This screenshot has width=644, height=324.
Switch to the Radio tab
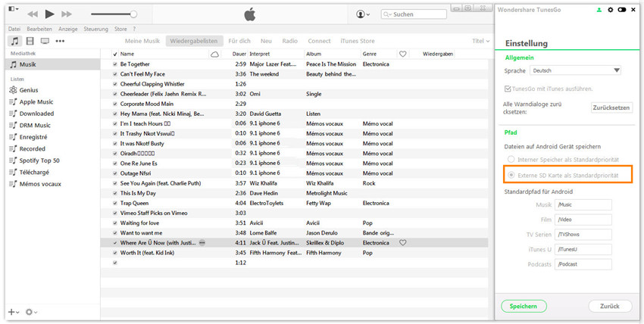tap(290, 41)
